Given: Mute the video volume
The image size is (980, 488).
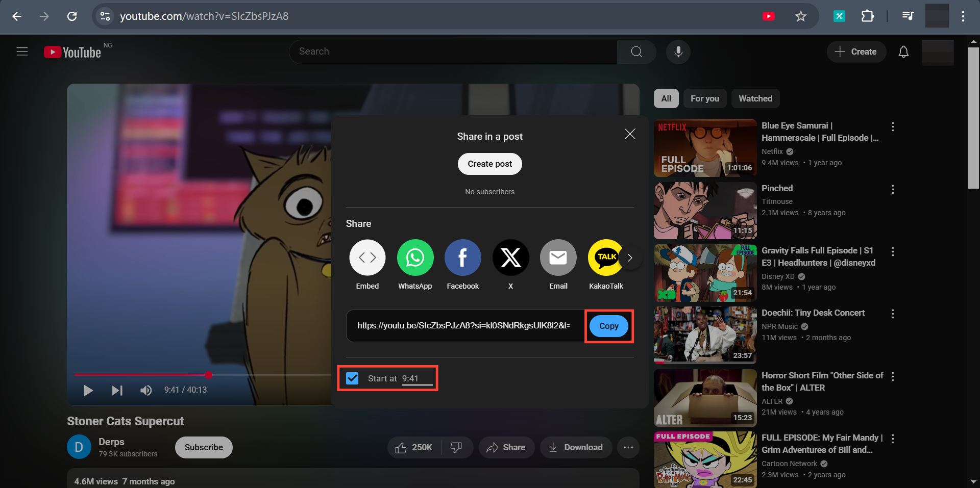Looking at the screenshot, I should pos(146,391).
